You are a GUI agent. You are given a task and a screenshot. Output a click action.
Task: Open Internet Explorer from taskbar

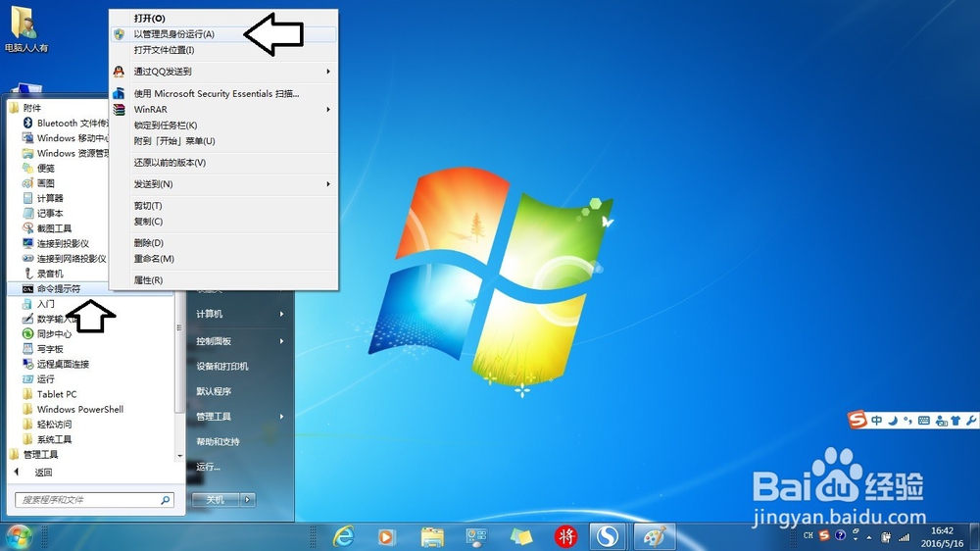[x=343, y=536]
